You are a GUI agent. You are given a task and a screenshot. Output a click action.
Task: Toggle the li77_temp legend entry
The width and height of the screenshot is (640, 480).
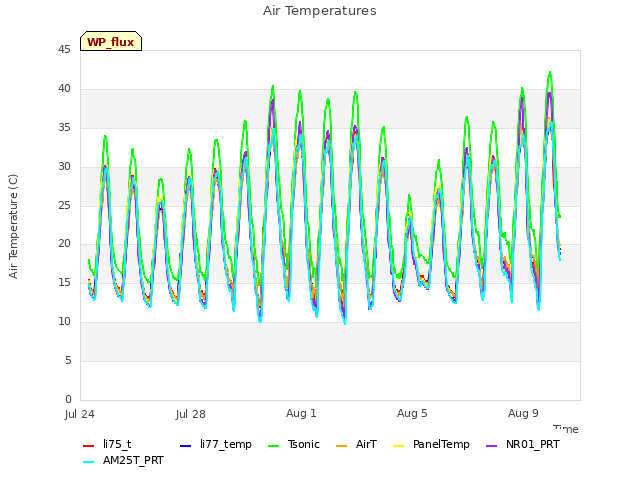216,444
